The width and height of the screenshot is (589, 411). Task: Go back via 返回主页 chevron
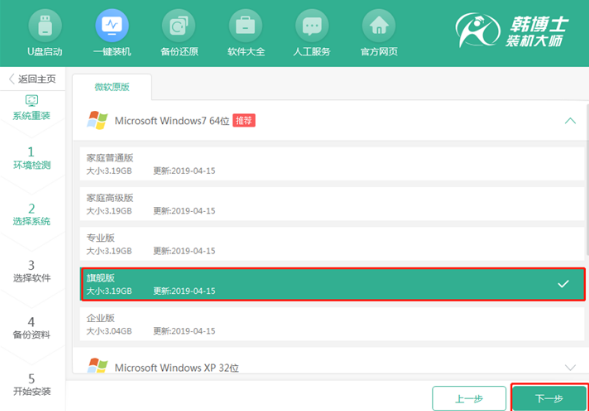[12, 79]
